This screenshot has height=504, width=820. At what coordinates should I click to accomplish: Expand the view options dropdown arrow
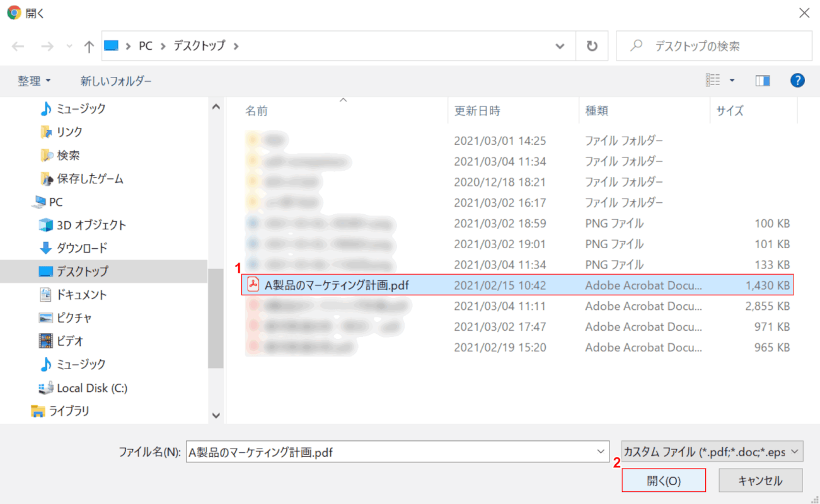(x=732, y=81)
